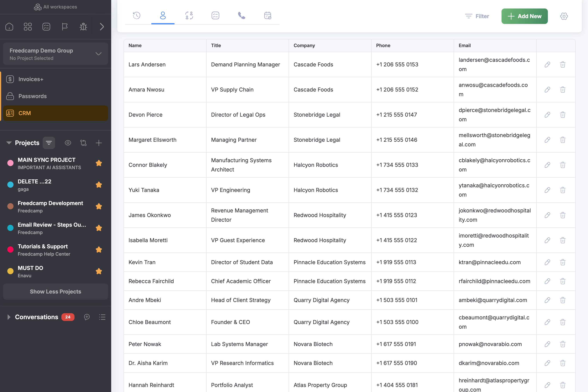Screen dimensions: 588x392
Task: Edit the Chloe Beaumont contact
Action: 547,322
